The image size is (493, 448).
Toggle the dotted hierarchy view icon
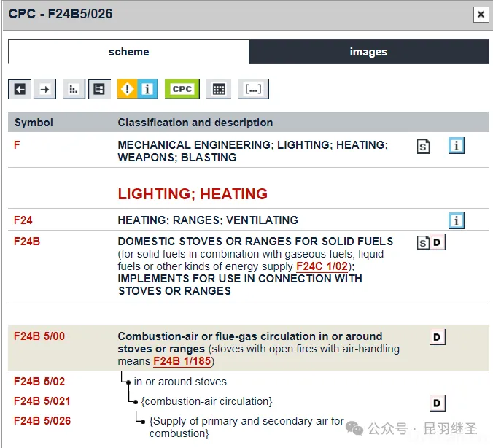74,89
